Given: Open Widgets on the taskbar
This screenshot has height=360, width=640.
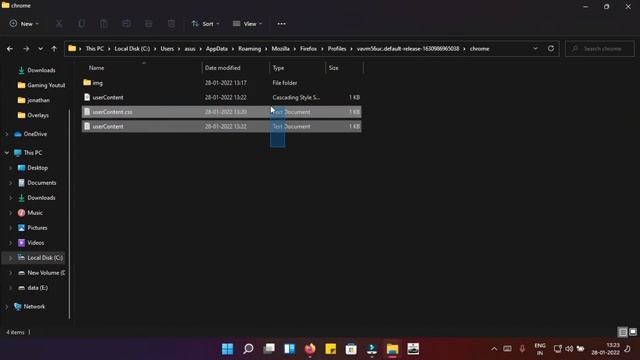Looking at the screenshot, I should pyautogui.click(x=289, y=349).
